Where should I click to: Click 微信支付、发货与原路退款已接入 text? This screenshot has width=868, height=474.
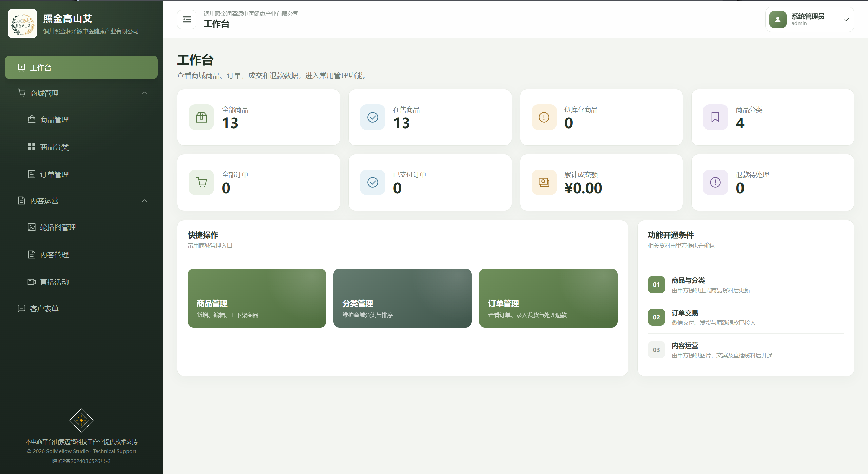tap(714, 323)
